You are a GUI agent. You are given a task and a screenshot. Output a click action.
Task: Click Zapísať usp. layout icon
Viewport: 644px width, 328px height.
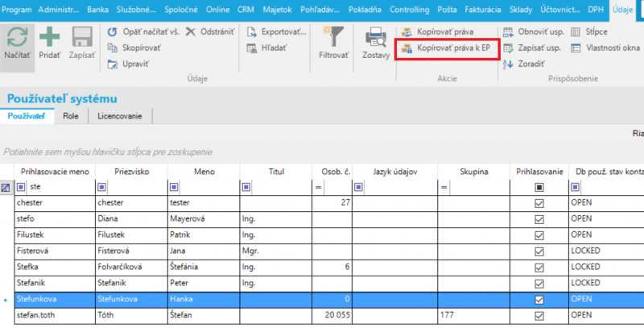[508, 48]
